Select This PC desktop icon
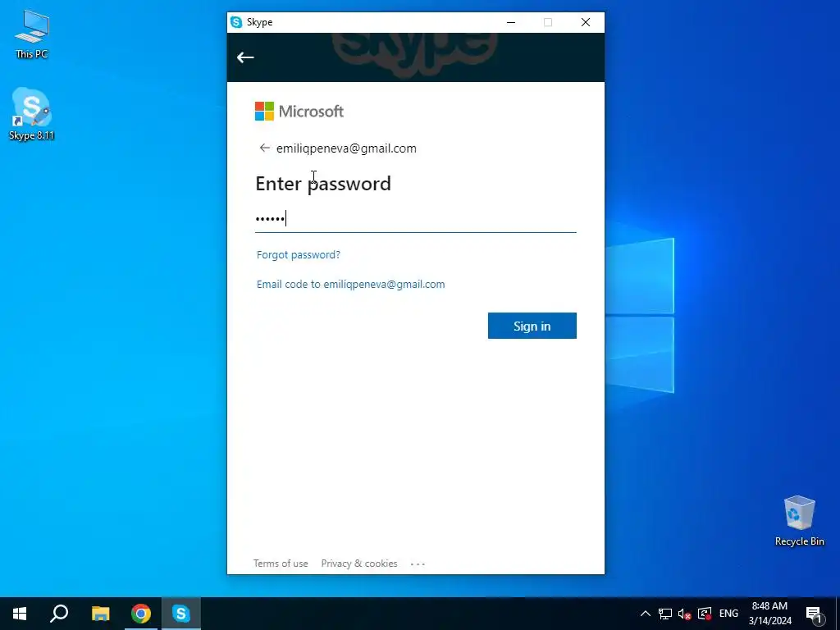 tap(32, 34)
